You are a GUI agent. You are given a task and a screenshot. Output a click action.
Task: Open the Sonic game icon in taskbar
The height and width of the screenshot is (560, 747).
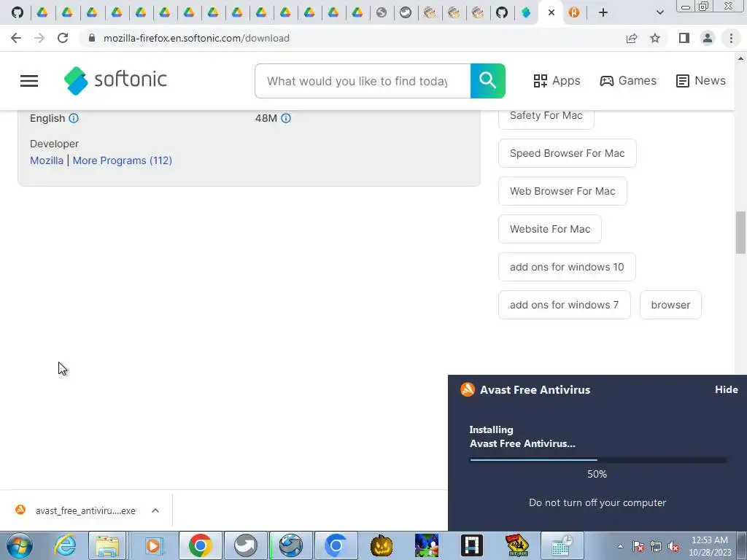point(426,545)
